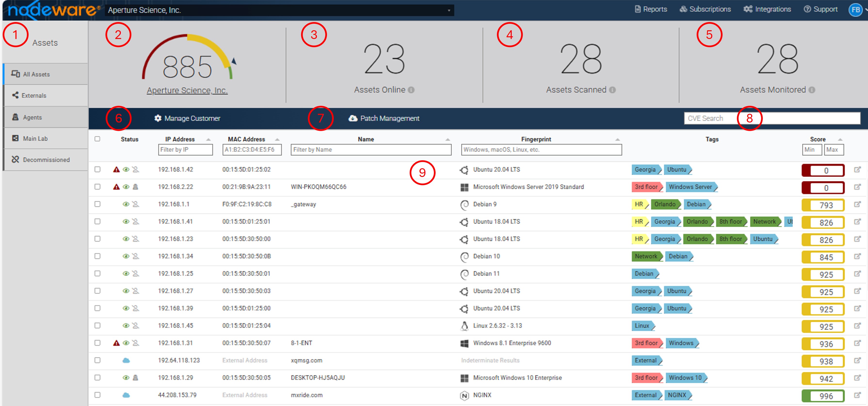The height and width of the screenshot is (406, 868).
Task: Tick checkbox for 192.168.1.34 row
Action: click(x=97, y=256)
